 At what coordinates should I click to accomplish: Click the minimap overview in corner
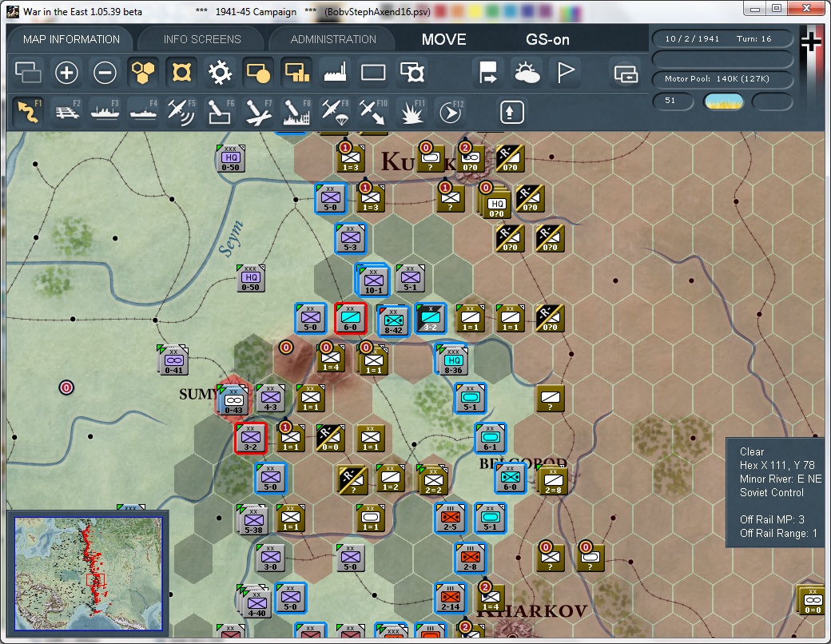[88, 574]
